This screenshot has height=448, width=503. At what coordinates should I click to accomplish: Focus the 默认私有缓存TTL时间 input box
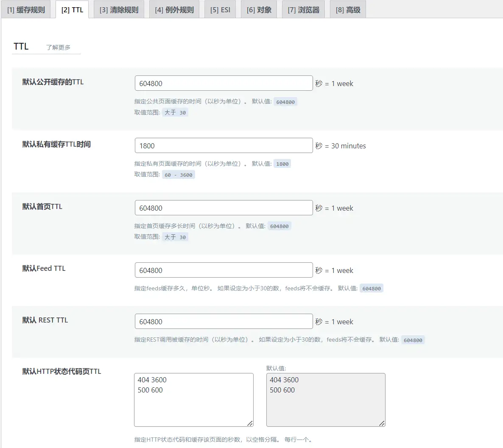pos(224,146)
